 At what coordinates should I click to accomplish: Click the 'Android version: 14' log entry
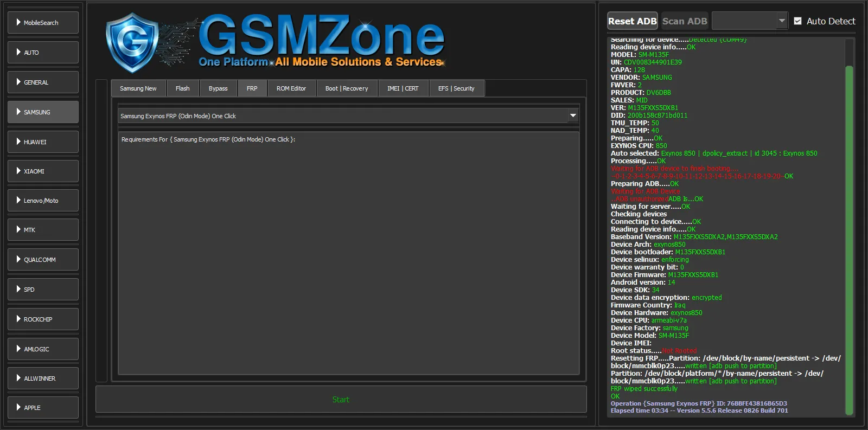[643, 283]
